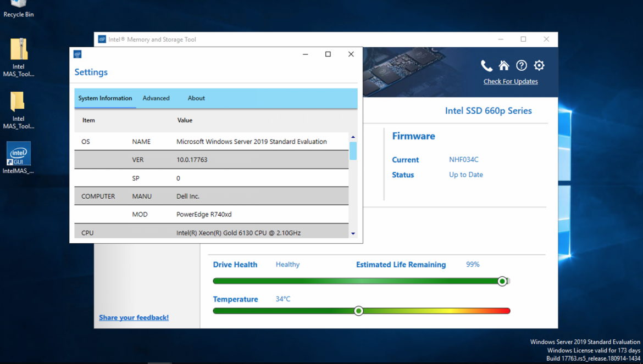Screen dimensions: 643x364
Task: Click the 'MOD' sub-item label
Action: [x=140, y=215]
